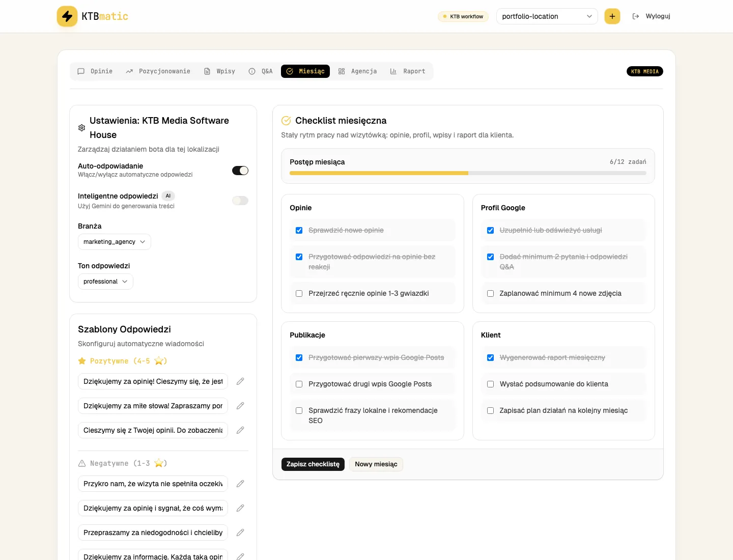Uncheck 'Przygotować pierwszy wpis Google Posts'

click(x=299, y=358)
